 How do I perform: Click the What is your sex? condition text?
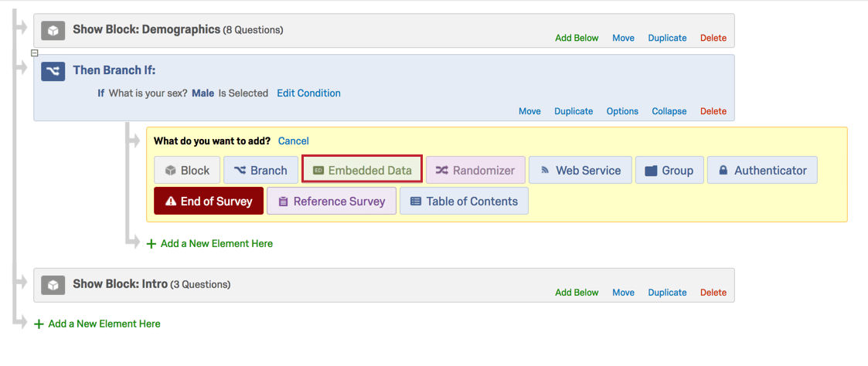coord(149,93)
